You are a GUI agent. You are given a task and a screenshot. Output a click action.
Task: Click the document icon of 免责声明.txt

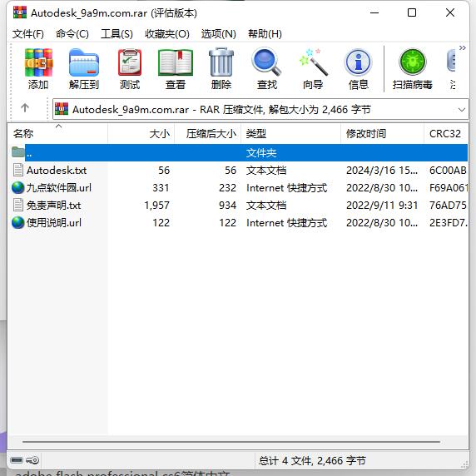pos(18,205)
